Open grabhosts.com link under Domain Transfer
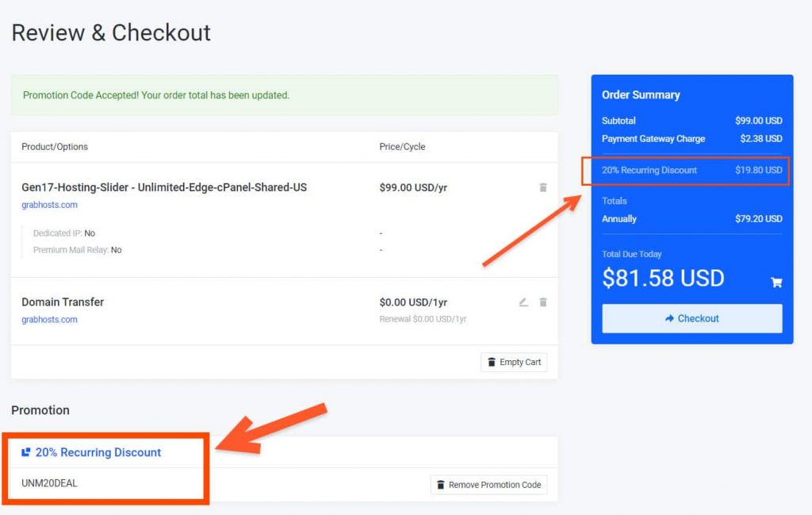 point(49,320)
